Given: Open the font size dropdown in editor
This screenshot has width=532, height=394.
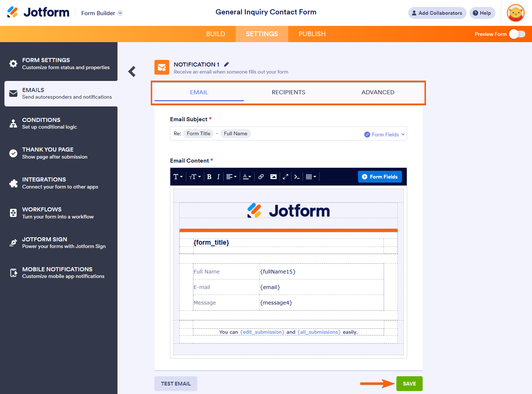Looking at the screenshot, I should [195, 177].
